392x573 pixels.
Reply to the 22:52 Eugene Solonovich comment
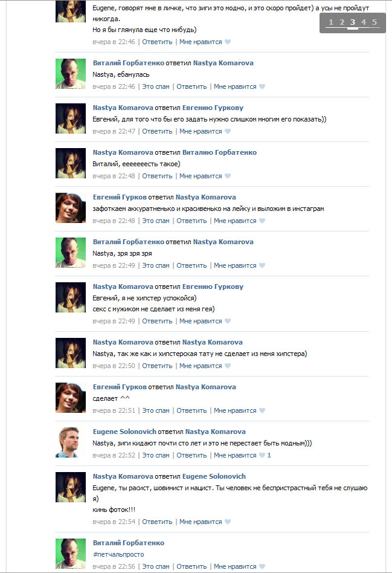coord(191,455)
